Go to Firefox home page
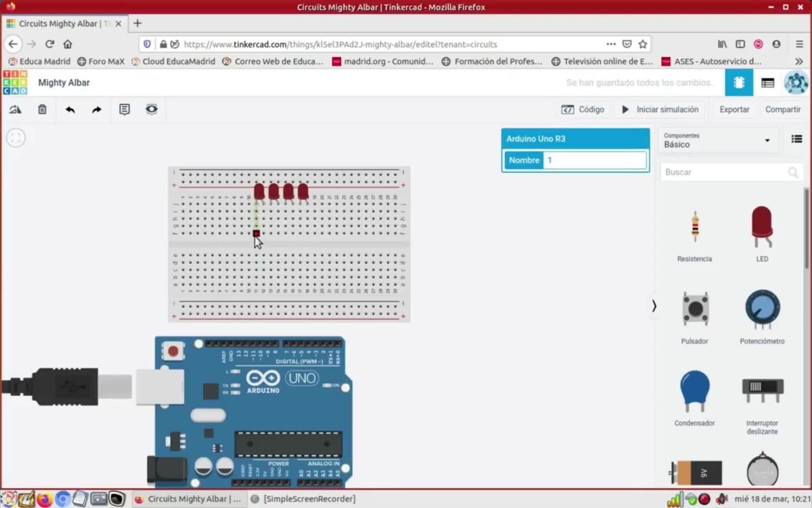This screenshot has width=812, height=508. point(68,44)
